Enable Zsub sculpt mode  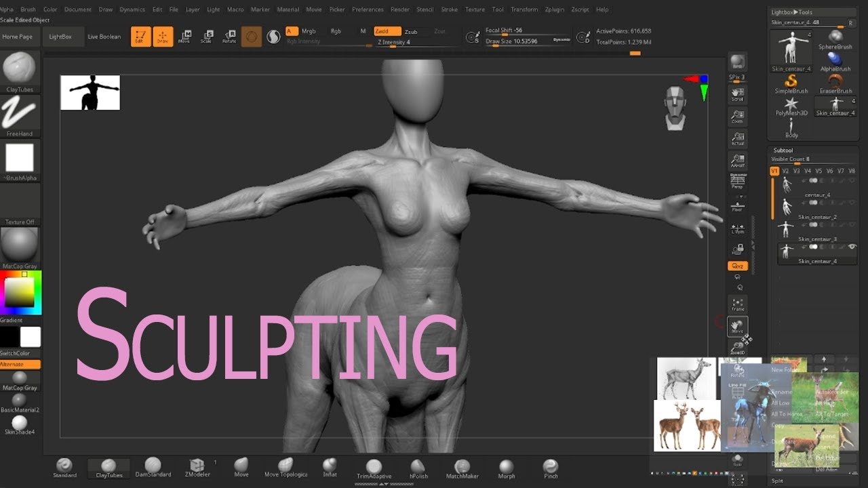coord(411,32)
